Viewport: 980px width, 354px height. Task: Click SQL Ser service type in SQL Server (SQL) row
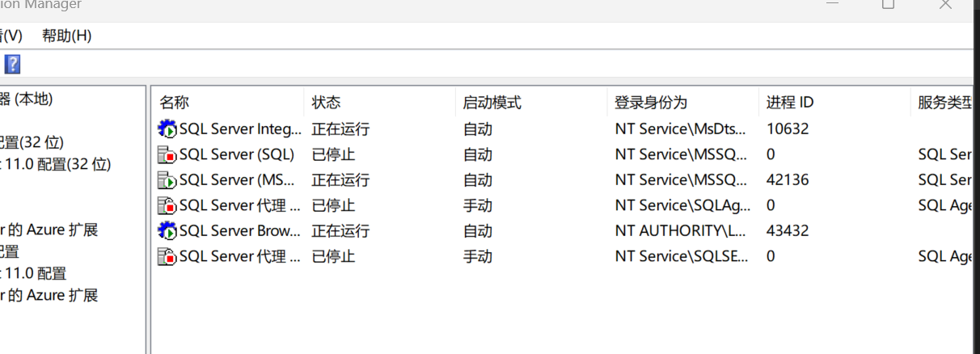tap(945, 154)
